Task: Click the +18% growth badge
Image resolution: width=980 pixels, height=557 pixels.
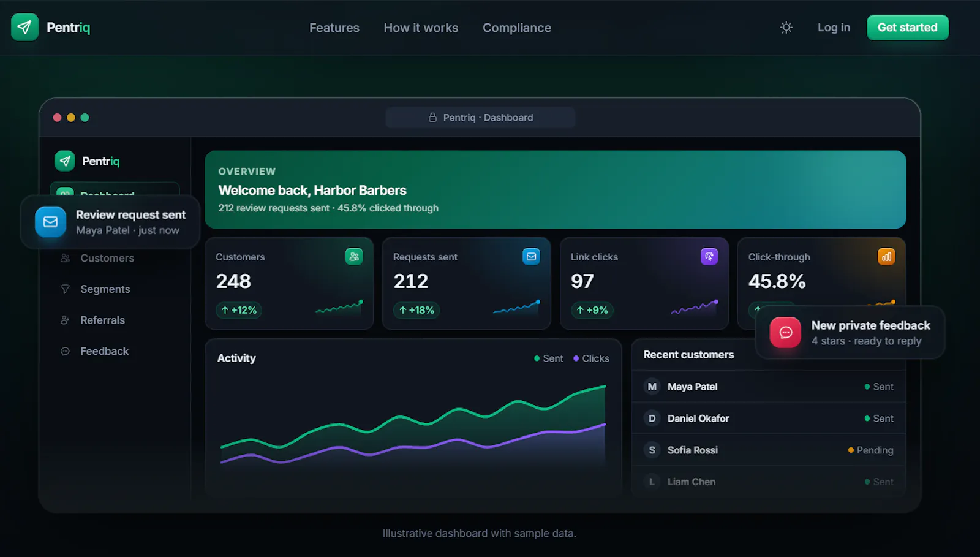Action: (x=417, y=310)
